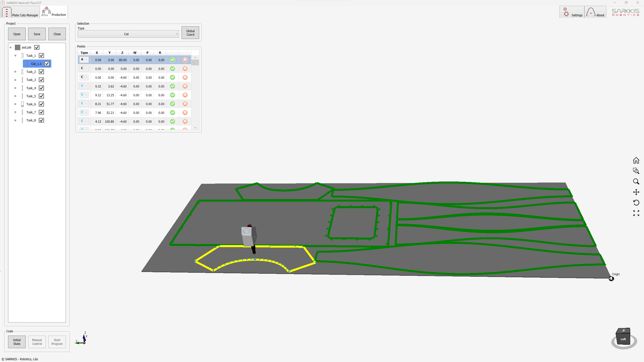The image size is (644, 362).
Task: Collapse the Task_1 node
Action: 15,56
